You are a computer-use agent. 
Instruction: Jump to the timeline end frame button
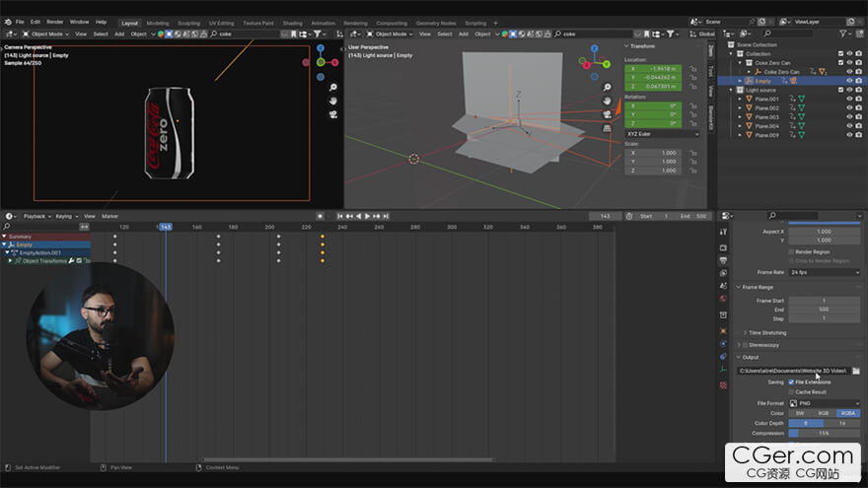pyautogui.click(x=387, y=216)
